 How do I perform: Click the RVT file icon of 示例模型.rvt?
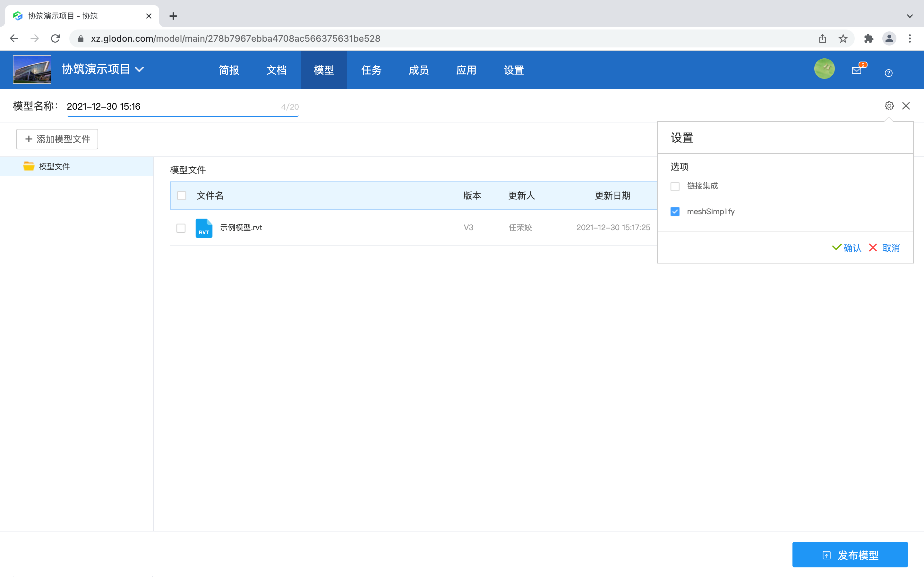(204, 228)
